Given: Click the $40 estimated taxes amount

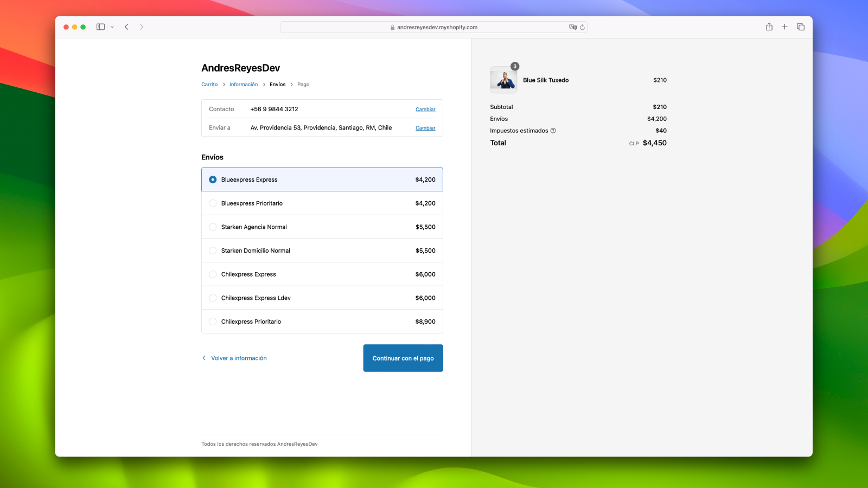Looking at the screenshot, I should tap(661, 131).
